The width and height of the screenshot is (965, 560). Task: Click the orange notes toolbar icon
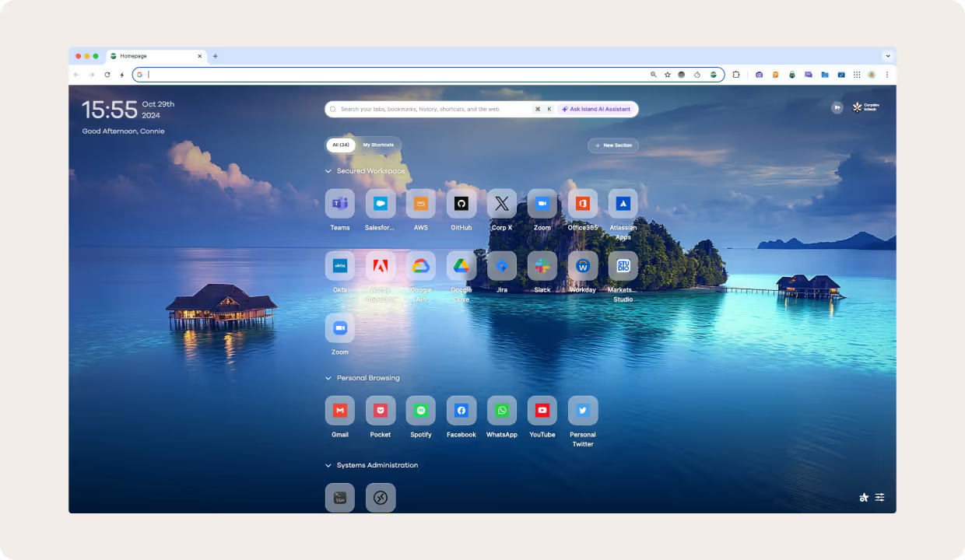pyautogui.click(x=775, y=75)
